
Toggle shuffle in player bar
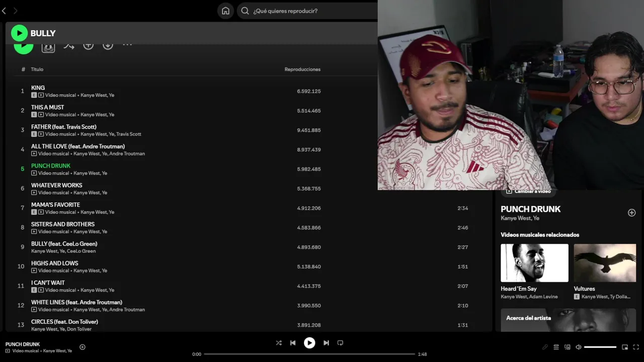click(279, 343)
